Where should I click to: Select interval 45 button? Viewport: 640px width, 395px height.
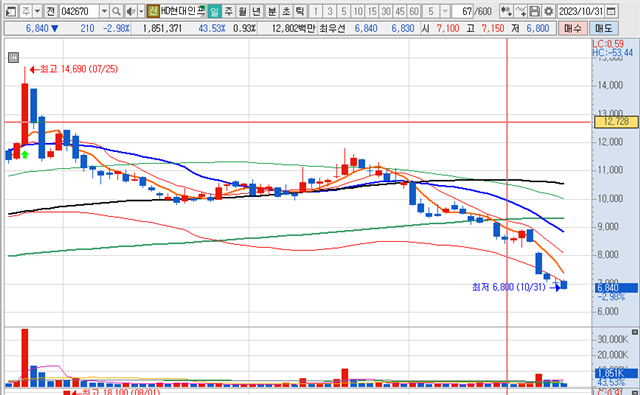[400, 11]
